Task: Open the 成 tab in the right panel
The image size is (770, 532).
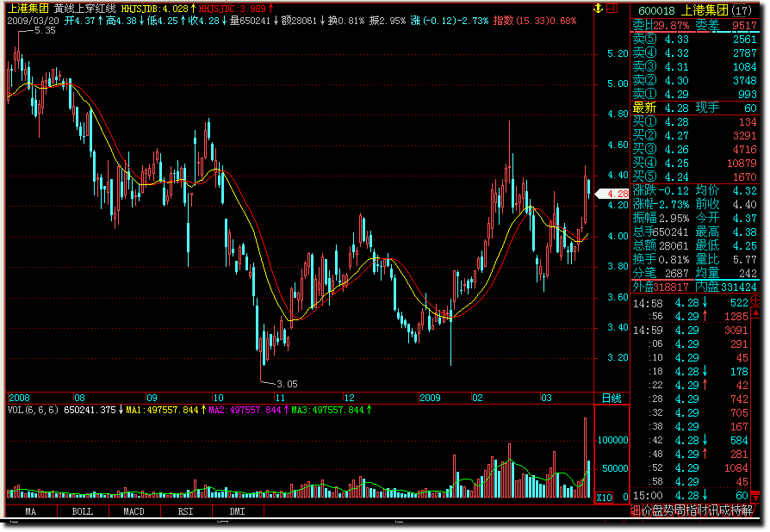Action: [x=726, y=510]
